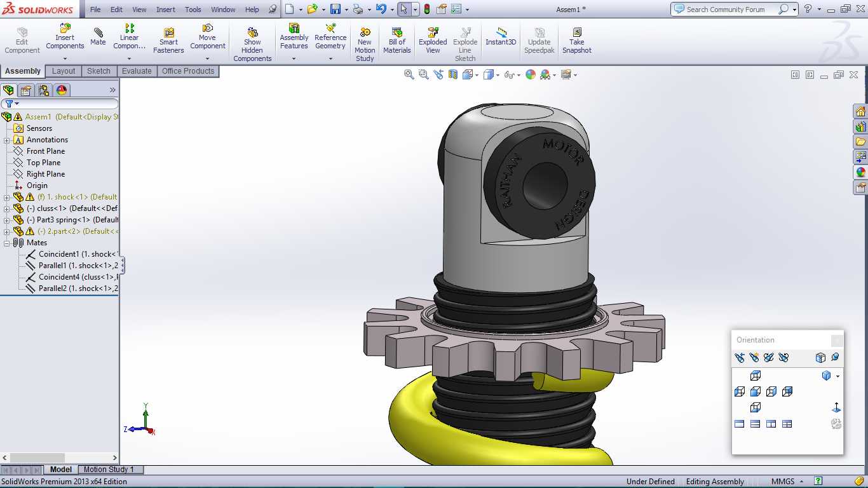Click the New View icon in the Orientation panel

tap(754, 358)
